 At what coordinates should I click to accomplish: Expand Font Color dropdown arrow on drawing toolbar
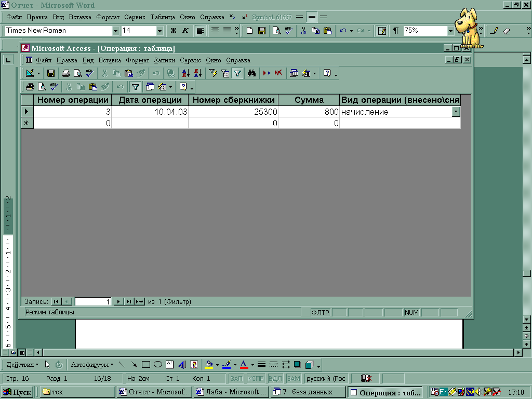(x=252, y=365)
